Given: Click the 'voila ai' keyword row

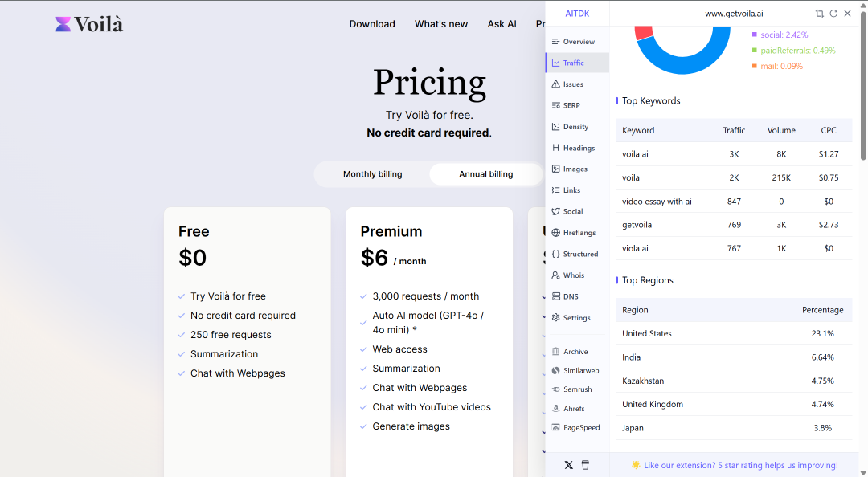Looking at the screenshot, I should [734, 154].
